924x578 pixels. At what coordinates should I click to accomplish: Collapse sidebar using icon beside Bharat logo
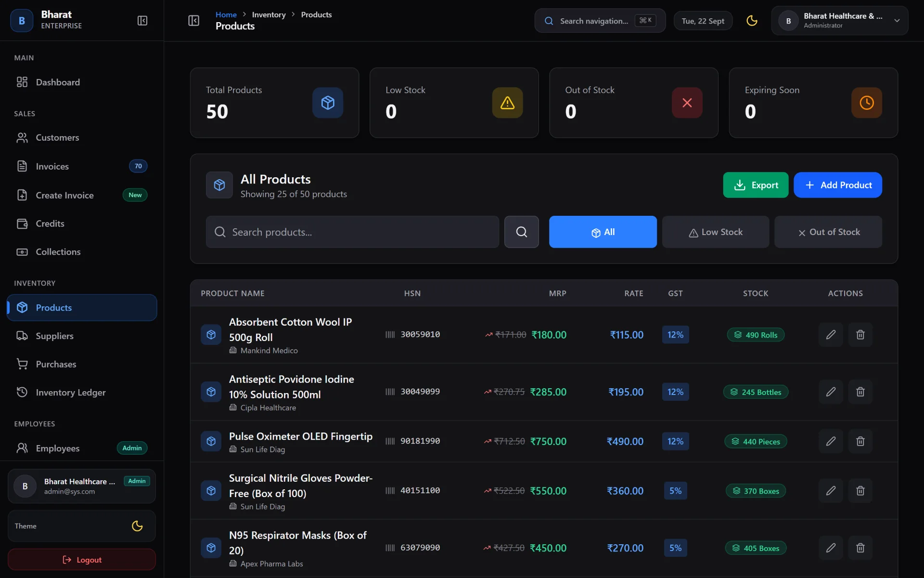point(142,21)
